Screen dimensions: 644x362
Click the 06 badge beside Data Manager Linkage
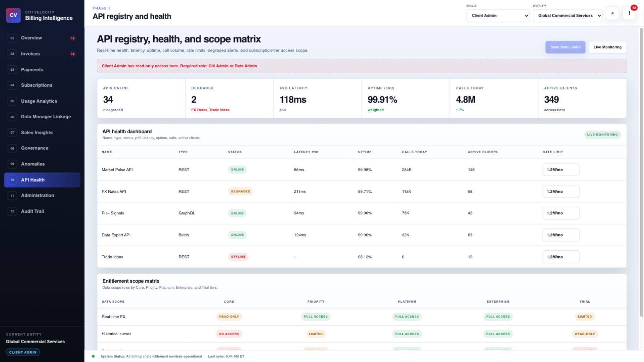[x=12, y=117]
